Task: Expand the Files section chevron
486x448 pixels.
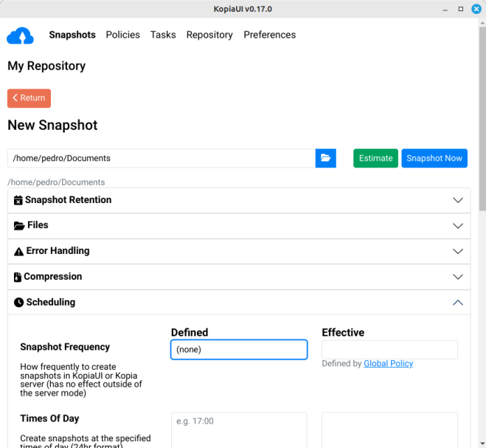Action: (x=458, y=226)
